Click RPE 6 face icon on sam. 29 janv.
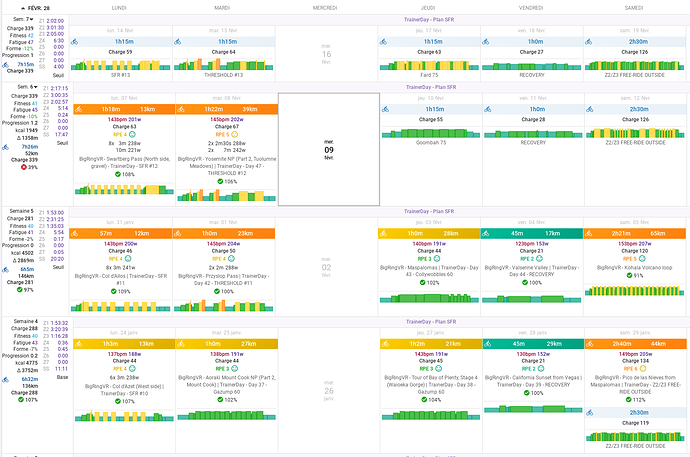Image resolution: width=690 pixels, height=457 pixels. [x=643, y=369]
